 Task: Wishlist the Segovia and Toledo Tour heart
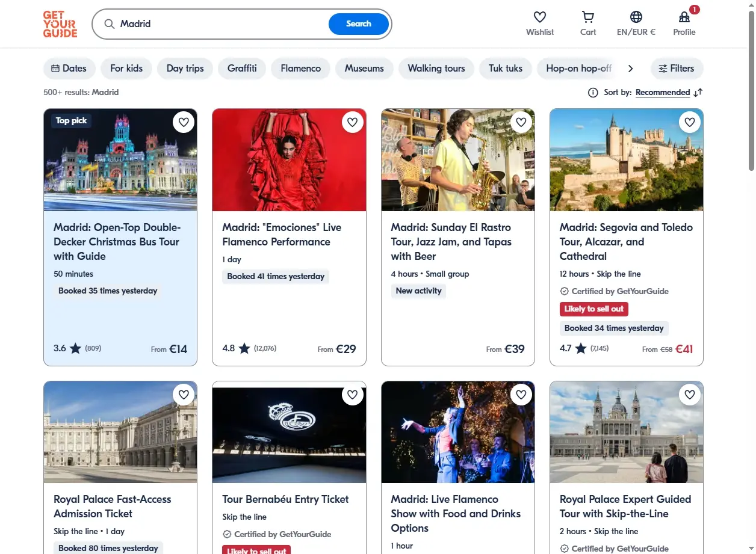point(690,122)
